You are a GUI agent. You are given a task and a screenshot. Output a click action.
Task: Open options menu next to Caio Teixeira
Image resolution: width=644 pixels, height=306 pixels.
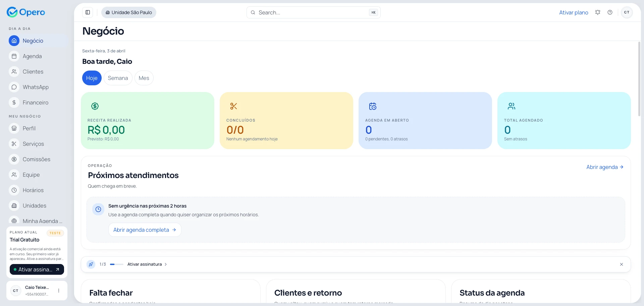59,291
